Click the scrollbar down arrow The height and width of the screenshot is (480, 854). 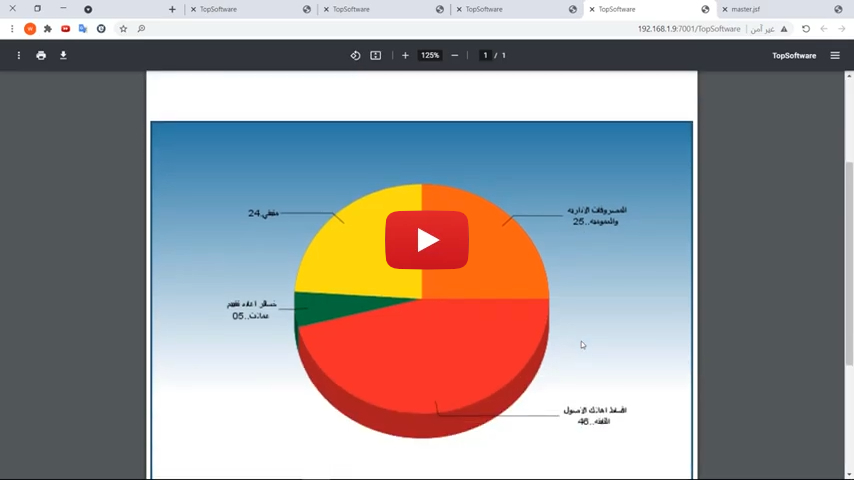[849, 475]
